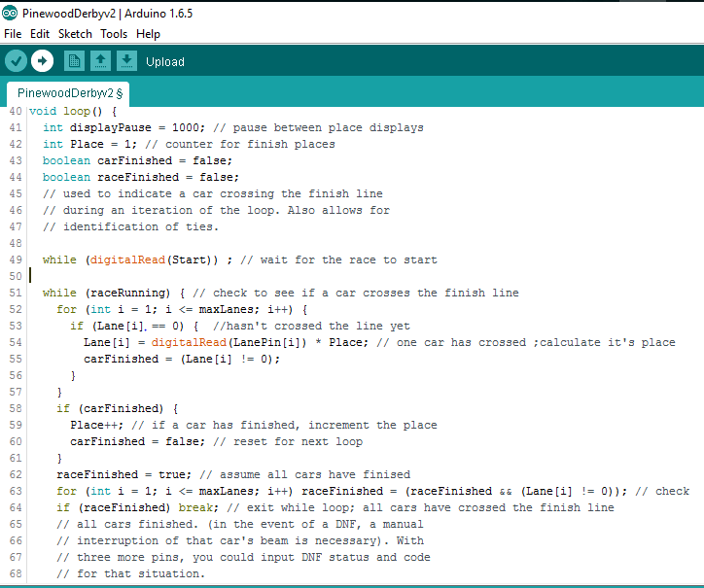Click 'raceFinished = true' on line 62

click(x=123, y=474)
